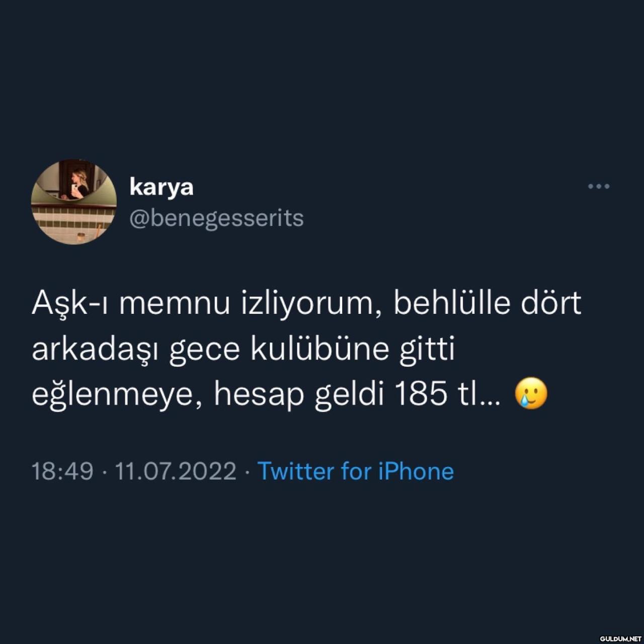This screenshot has height=644, width=644.
Task: Select the 18:49 timestamp
Action: tap(62, 471)
